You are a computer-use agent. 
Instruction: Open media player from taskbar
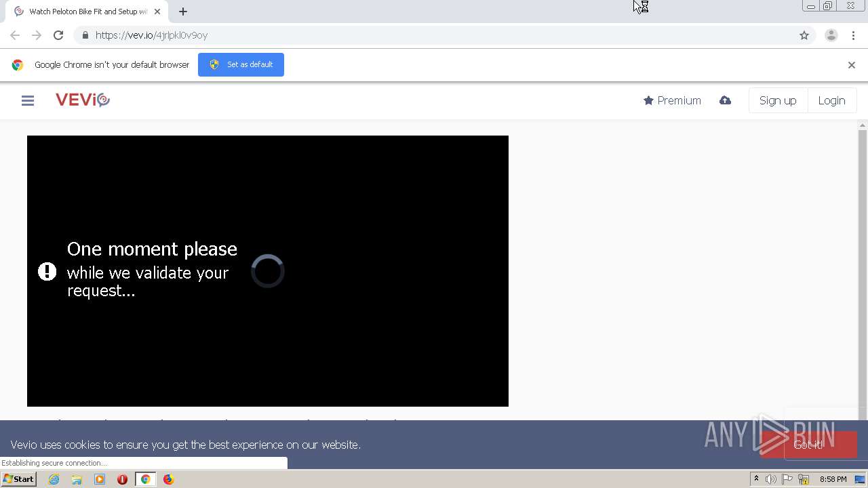pyautogui.click(x=100, y=479)
